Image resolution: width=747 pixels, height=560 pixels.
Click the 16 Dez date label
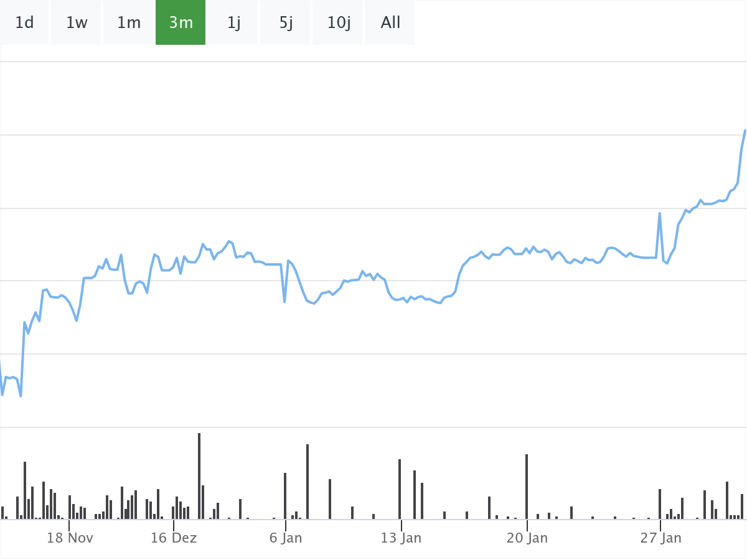174,538
